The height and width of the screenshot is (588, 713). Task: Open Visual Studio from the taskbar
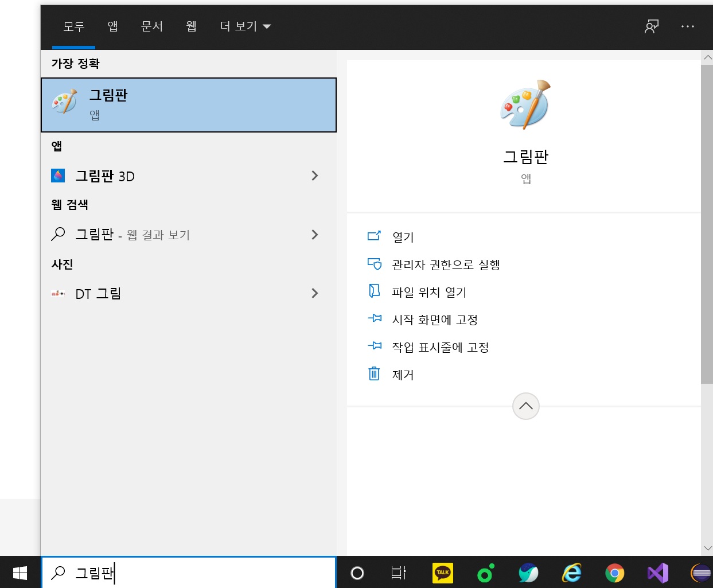658,573
